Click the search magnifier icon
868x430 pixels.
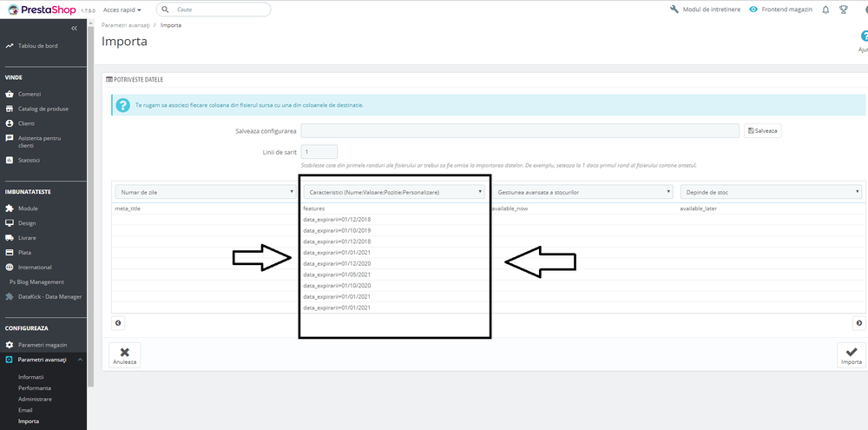tap(166, 10)
